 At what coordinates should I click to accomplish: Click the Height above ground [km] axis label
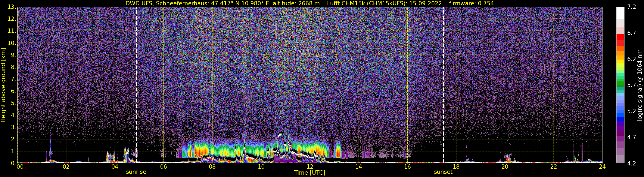click(3, 85)
